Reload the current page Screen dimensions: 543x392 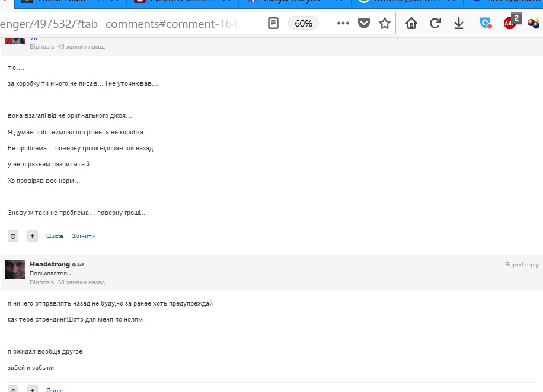435,24
